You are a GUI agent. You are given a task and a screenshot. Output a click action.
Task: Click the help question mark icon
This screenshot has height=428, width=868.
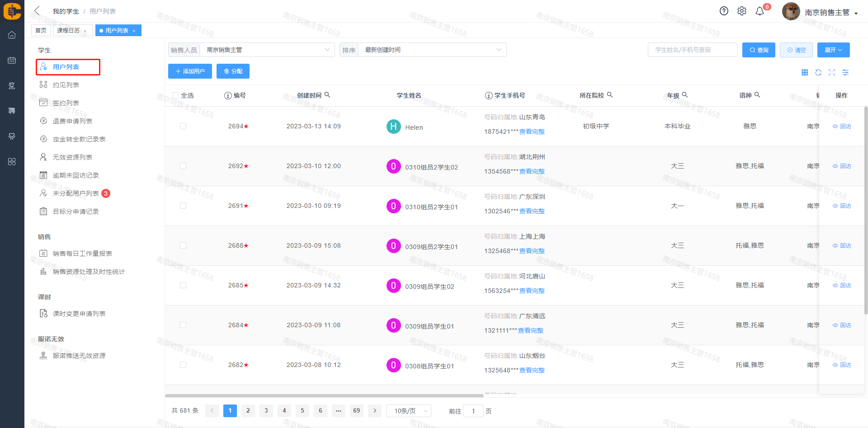[724, 11]
